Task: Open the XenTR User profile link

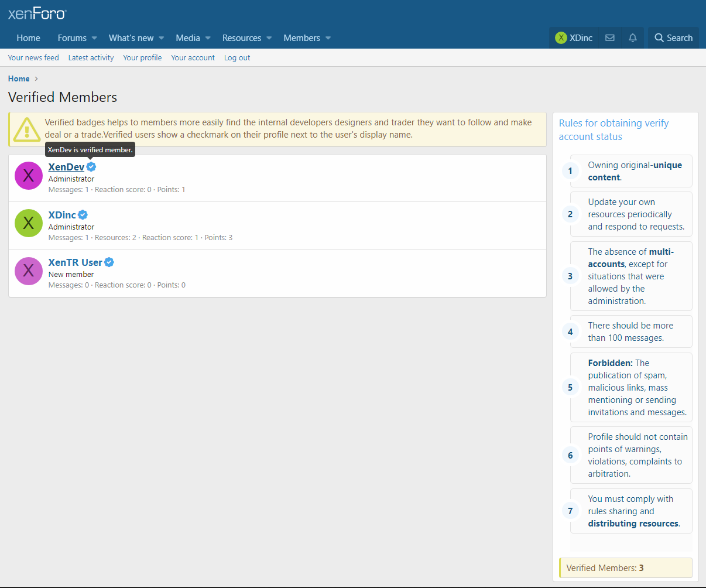Action: click(75, 262)
